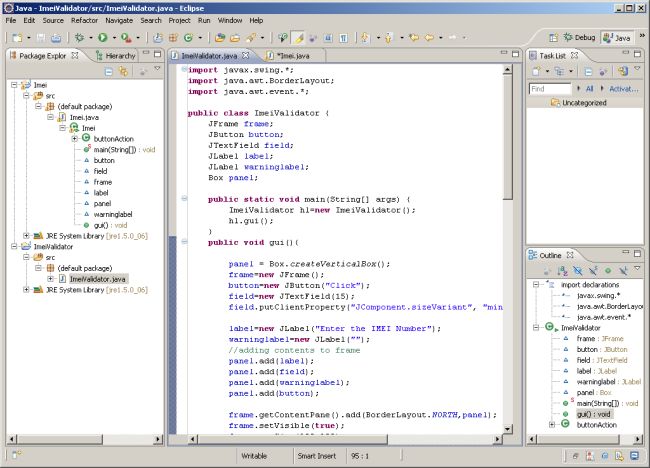The width and height of the screenshot is (650, 468).
Task: Click the Find field in Task List
Action: [x=551, y=89]
